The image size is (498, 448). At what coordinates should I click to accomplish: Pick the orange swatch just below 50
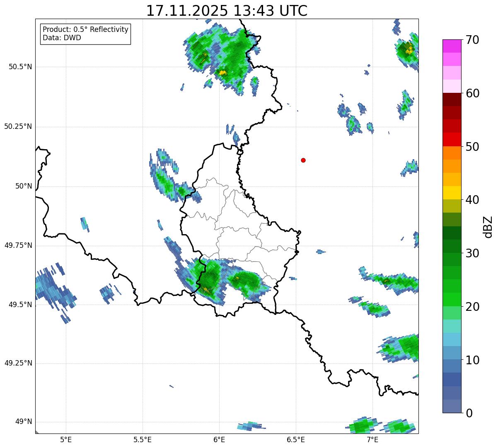[x=452, y=153]
